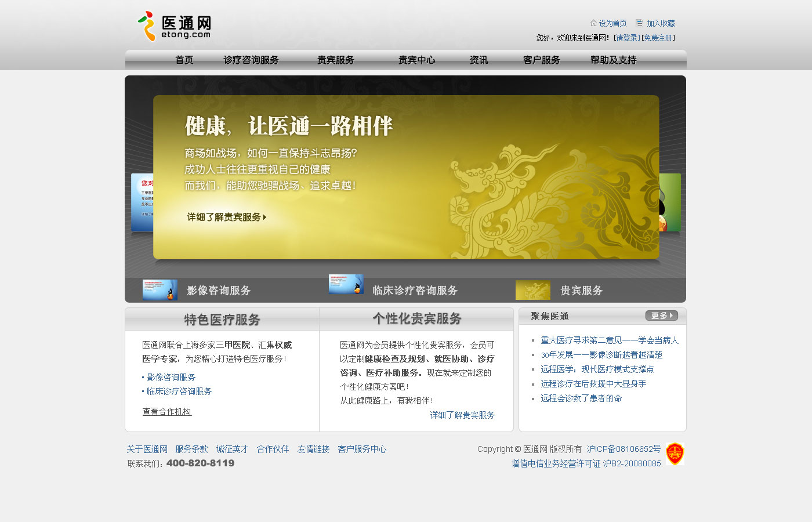Click the bookmark icon beside 加入收藏
Screen dimensions: 812x522
(639, 23)
